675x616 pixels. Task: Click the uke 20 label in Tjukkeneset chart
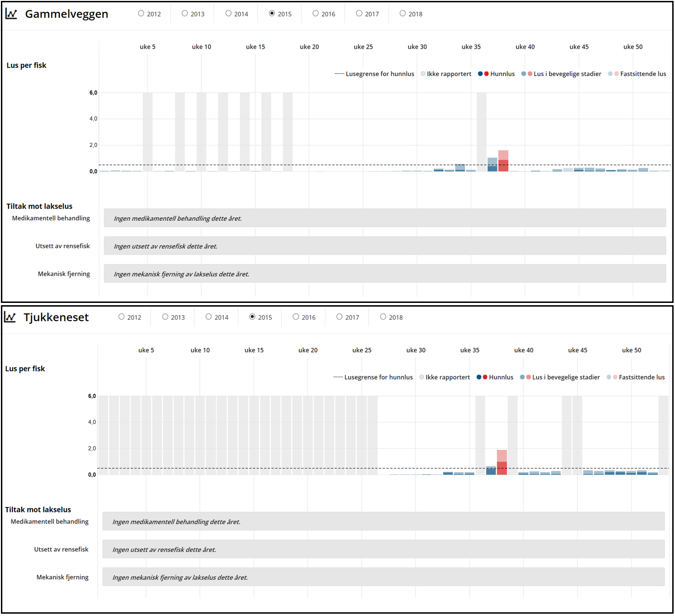click(x=308, y=350)
